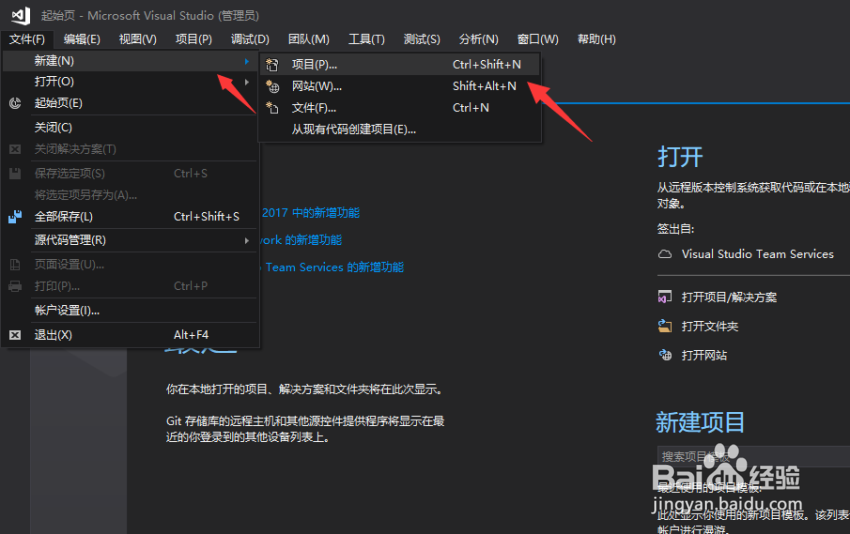850x534 pixels.
Task: Expand the 新建(N) submenu arrow
Action: click(247, 61)
